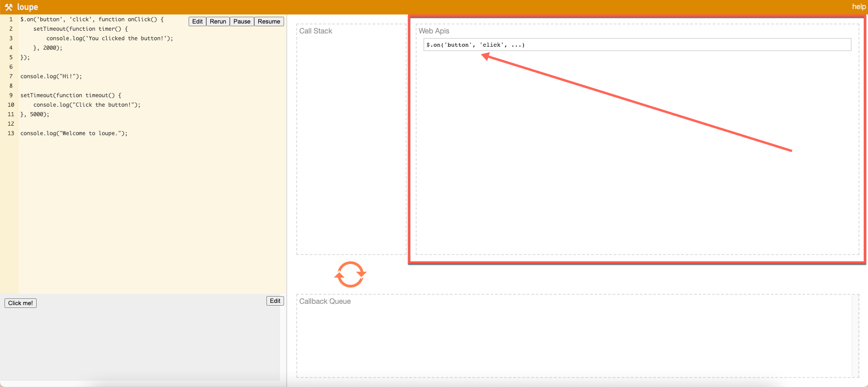The image size is (868, 387).
Task: Click the loupe title text
Action: point(28,7)
